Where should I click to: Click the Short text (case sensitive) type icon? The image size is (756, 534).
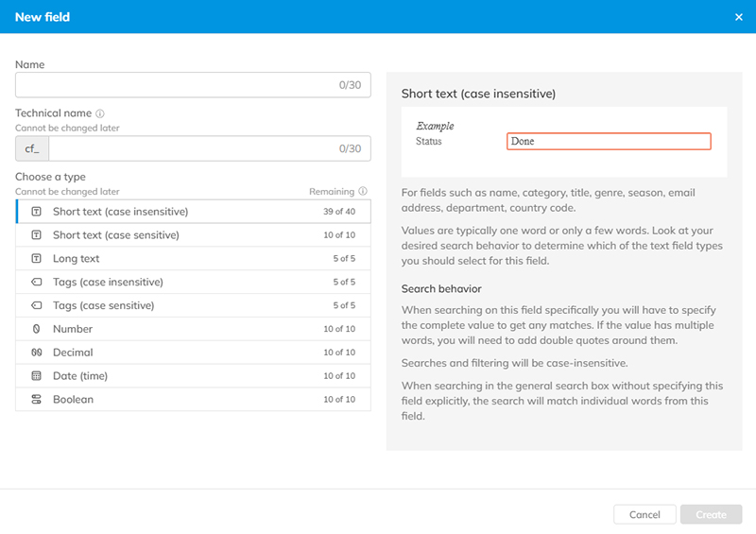click(36, 235)
